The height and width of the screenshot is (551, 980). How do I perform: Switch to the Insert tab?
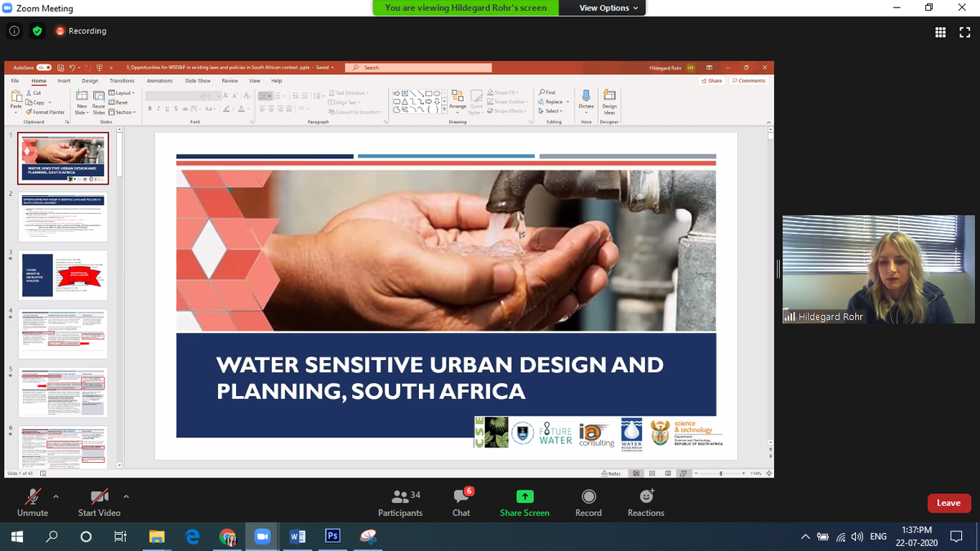coord(64,81)
